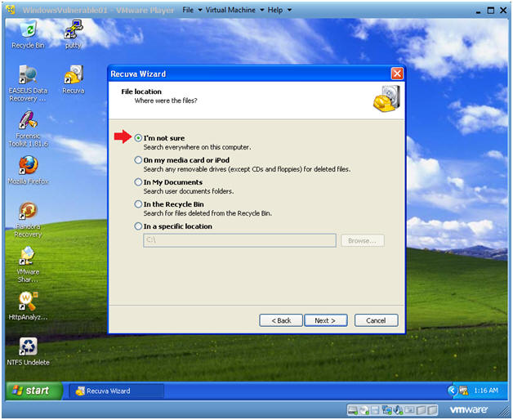Click the Windows Start button
This screenshot has height=420, width=513.
(33, 391)
